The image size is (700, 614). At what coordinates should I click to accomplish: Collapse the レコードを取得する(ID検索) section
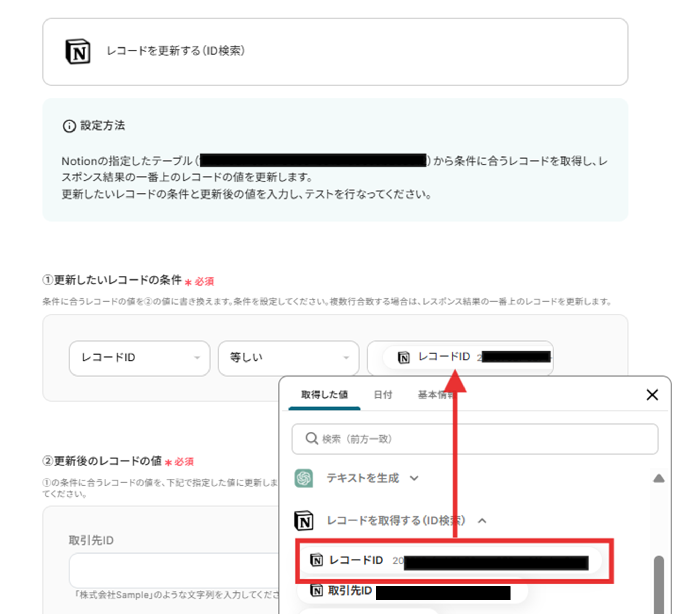pos(482,521)
